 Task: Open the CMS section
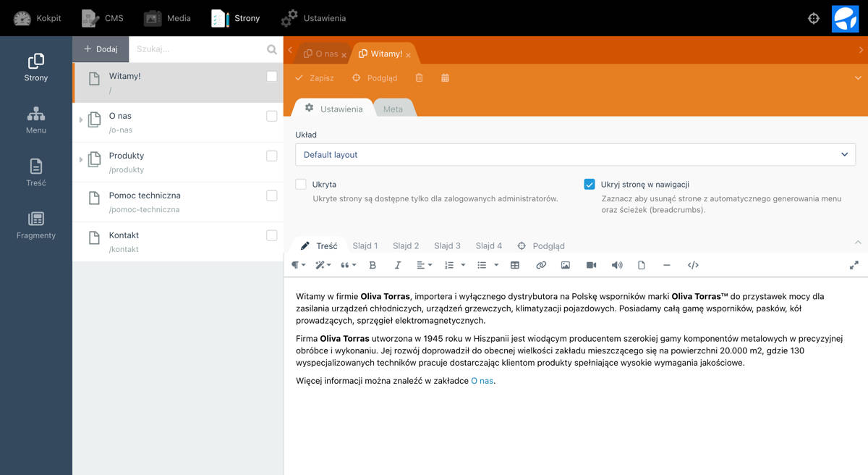102,18
